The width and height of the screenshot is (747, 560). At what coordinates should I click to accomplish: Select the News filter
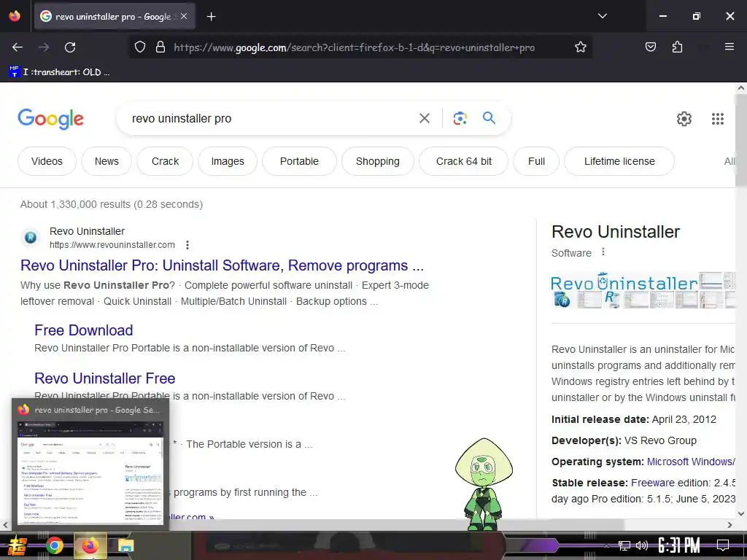tap(107, 161)
